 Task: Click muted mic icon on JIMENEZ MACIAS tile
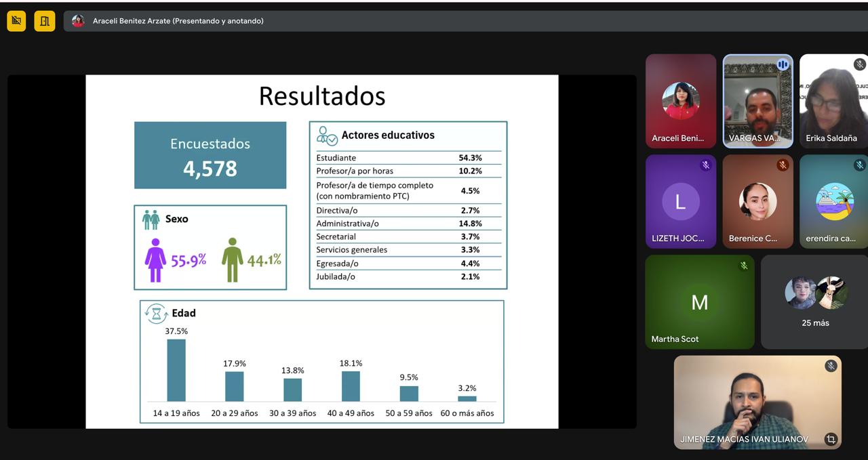pyautogui.click(x=830, y=366)
